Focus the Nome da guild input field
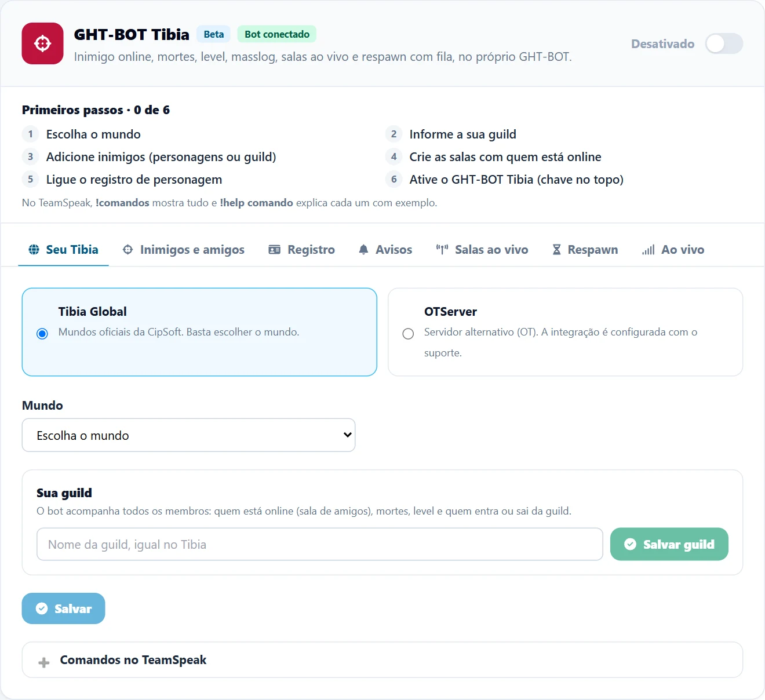 click(320, 544)
